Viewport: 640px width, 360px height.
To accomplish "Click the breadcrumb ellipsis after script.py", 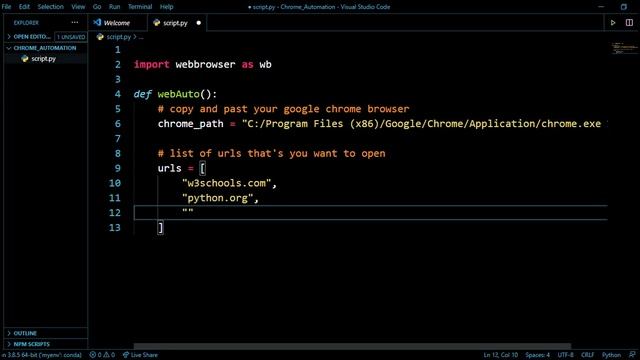I will click(141, 37).
